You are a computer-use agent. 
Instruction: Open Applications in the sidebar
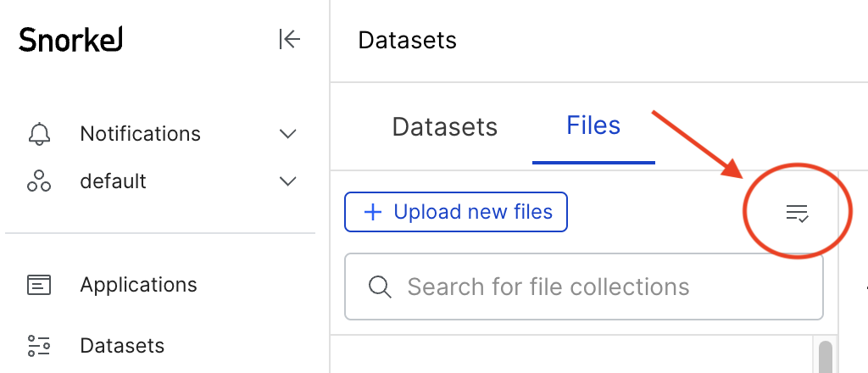coord(138,285)
